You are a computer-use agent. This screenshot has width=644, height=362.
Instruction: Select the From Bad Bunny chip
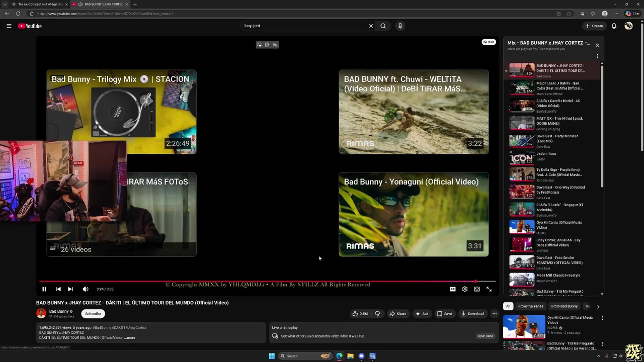564,306
